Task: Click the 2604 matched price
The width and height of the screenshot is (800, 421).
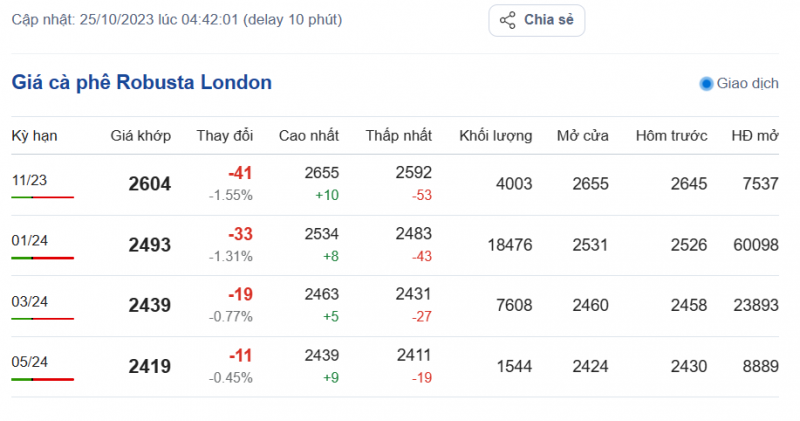Action: pos(150,184)
